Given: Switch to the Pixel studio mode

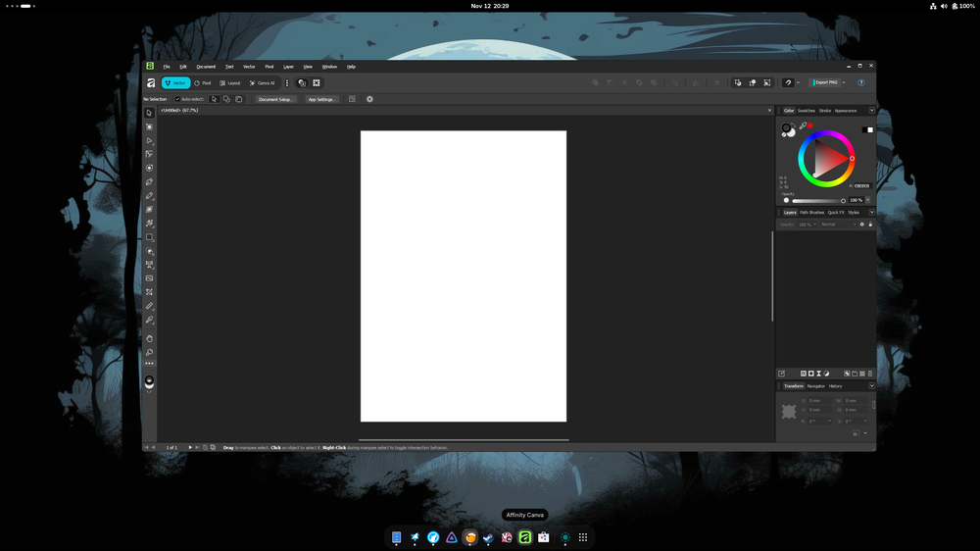Looking at the screenshot, I should 203,83.
